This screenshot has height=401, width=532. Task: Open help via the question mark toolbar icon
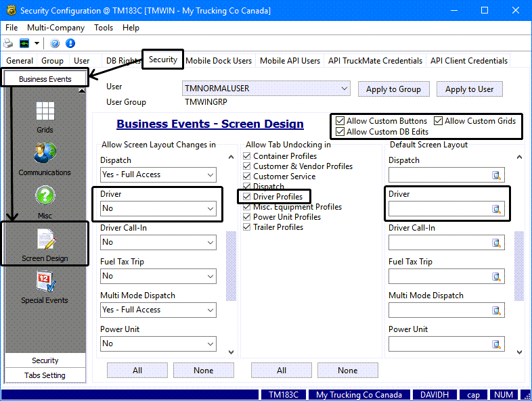(55, 43)
